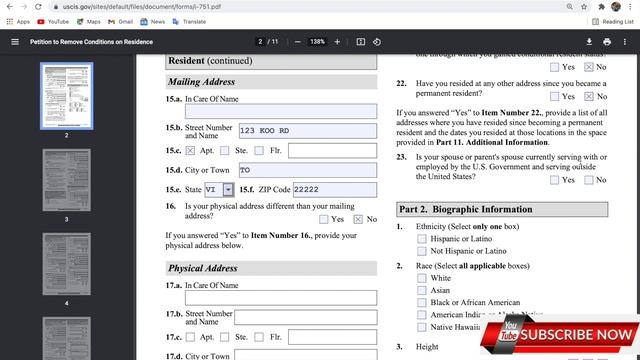This screenshot has width=640, height=360.
Task: Check the Native Hawaiian race box
Action: click(422, 327)
